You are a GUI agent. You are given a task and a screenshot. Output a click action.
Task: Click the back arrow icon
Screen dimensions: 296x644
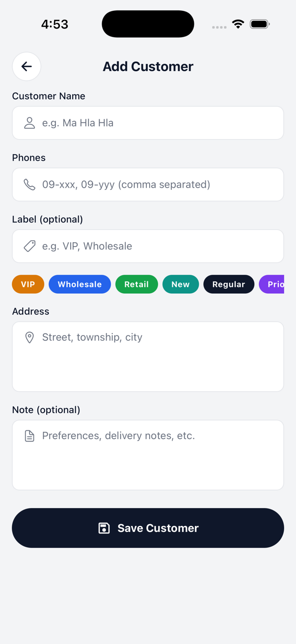click(27, 66)
